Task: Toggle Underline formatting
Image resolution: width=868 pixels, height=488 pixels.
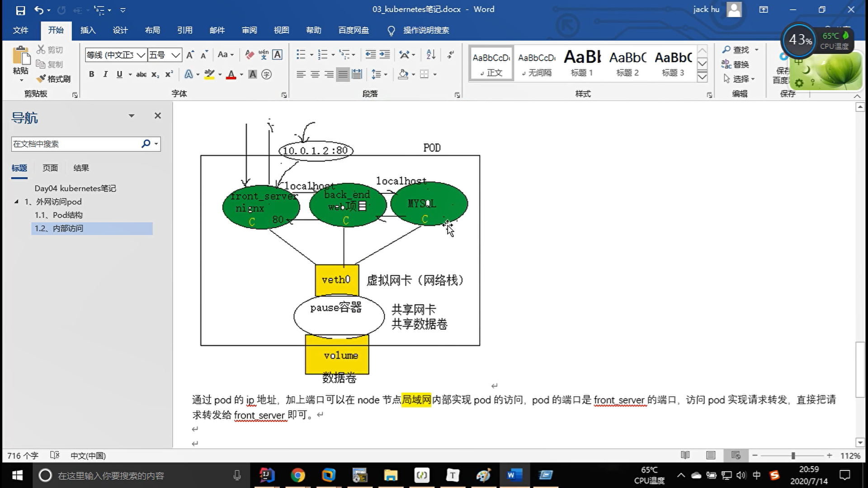Action: tap(119, 75)
